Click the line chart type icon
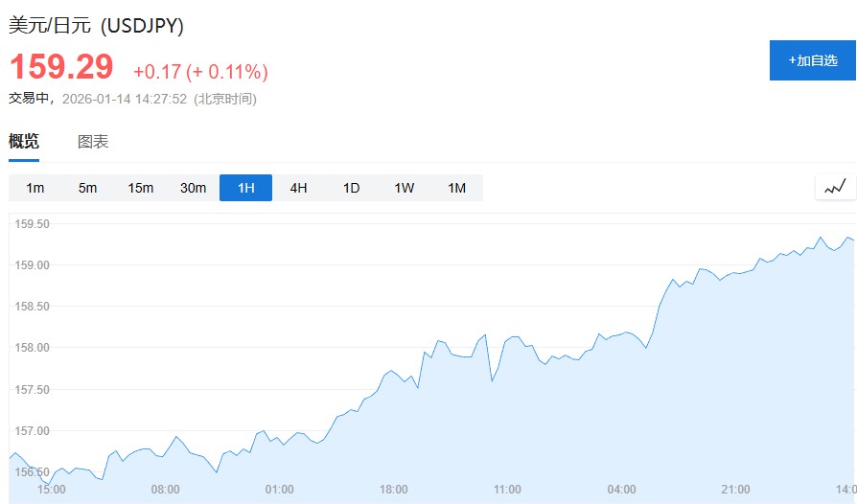This screenshot has height=504, width=857. click(835, 187)
